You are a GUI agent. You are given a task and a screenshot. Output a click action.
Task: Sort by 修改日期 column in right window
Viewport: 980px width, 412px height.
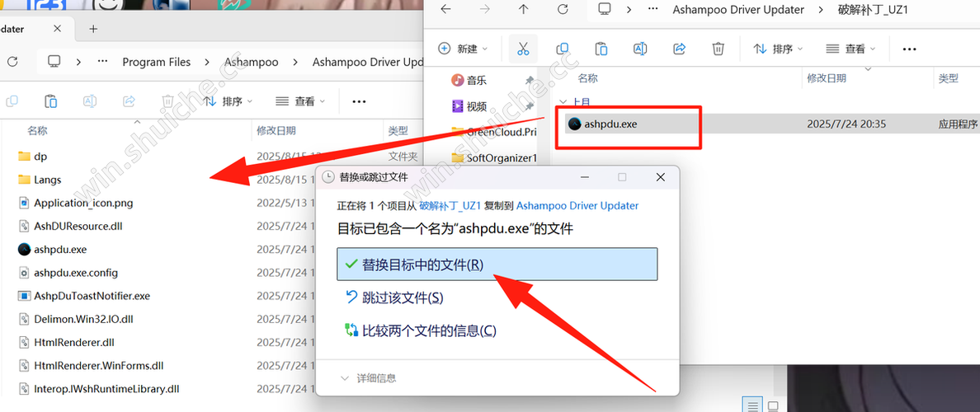pyautogui.click(x=827, y=78)
